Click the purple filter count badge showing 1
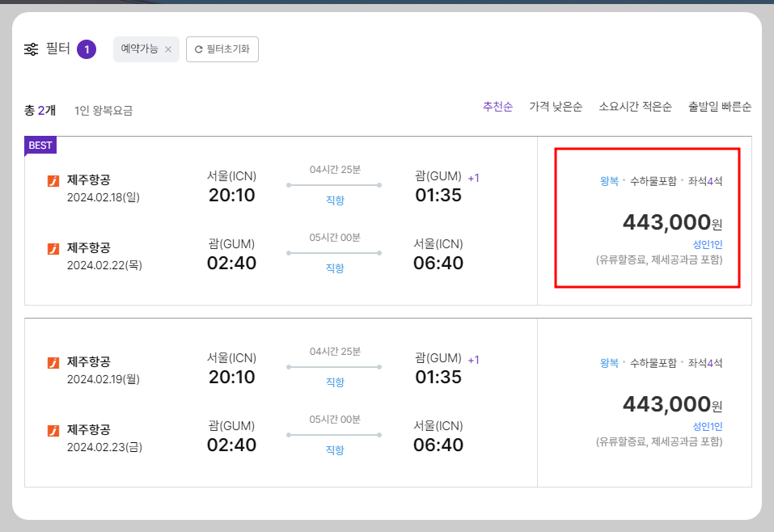774x532 pixels. pos(87,49)
